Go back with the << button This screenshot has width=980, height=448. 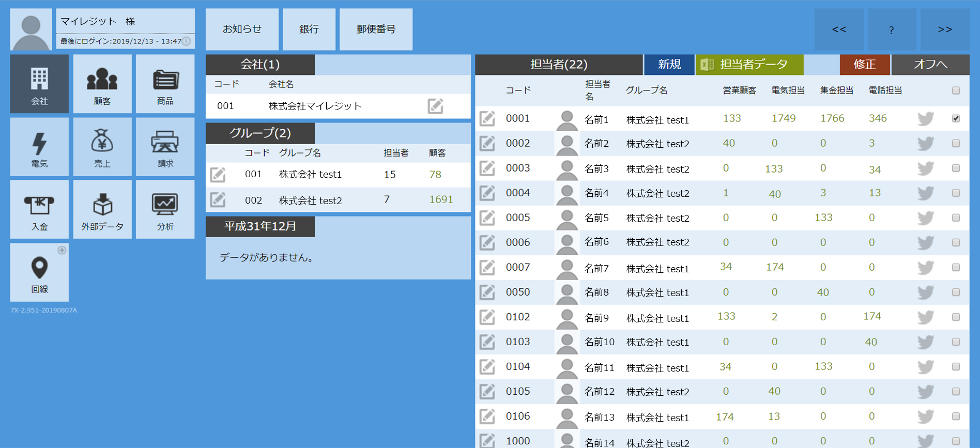coord(839,29)
